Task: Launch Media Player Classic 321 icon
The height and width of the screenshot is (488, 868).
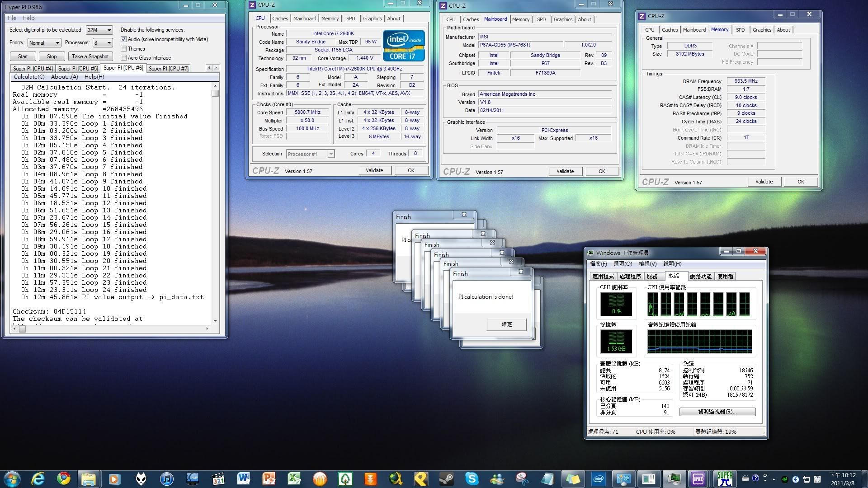Action: coord(218,479)
